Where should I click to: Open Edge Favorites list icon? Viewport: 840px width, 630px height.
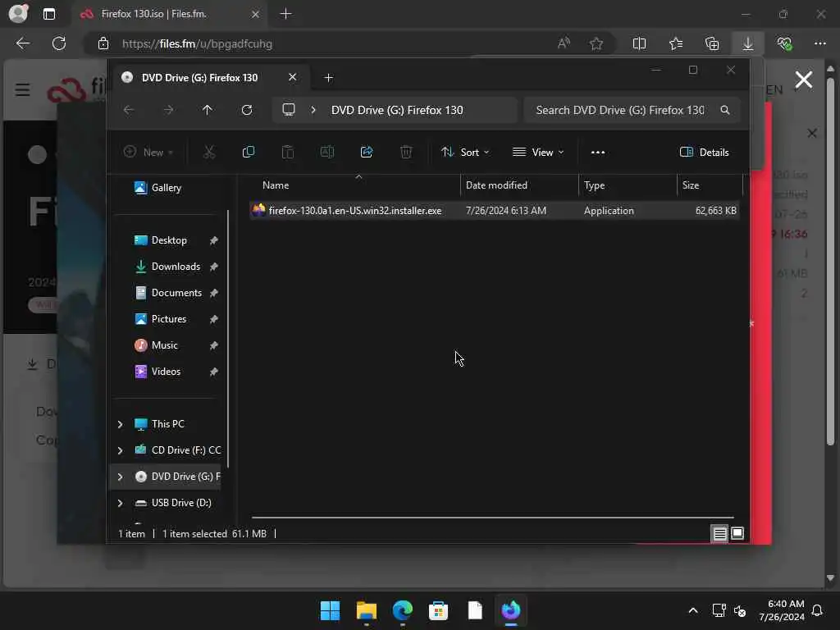(676, 43)
